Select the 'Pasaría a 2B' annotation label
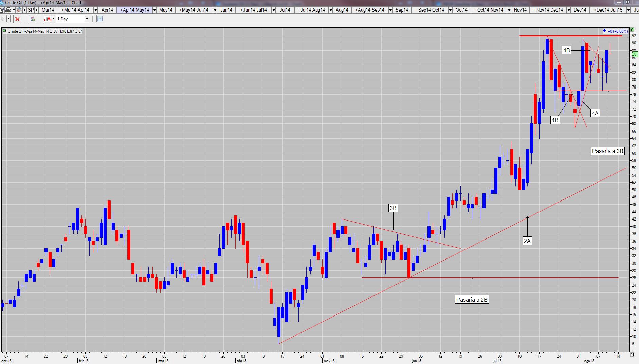This screenshot has height=364, width=639. click(472, 300)
